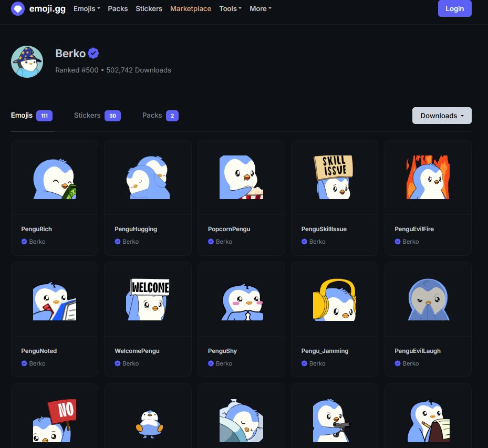The image size is (488, 448).
Task: Open the PopcornPengu title link
Action: pos(229,229)
